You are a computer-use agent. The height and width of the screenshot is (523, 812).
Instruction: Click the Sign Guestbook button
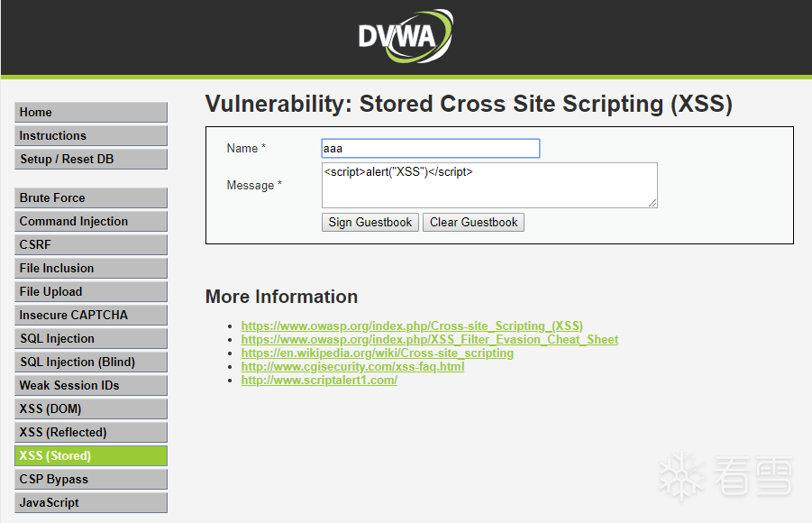[x=370, y=222]
